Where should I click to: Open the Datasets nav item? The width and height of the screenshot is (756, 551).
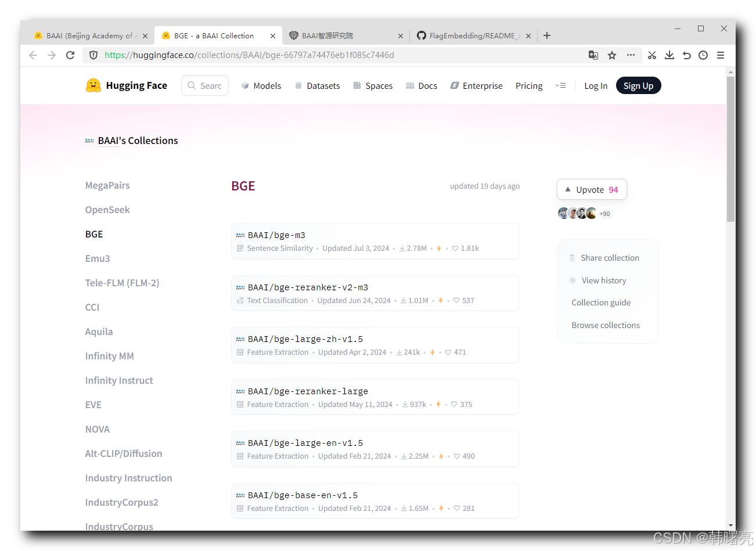pyautogui.click(x=317, y=85)
